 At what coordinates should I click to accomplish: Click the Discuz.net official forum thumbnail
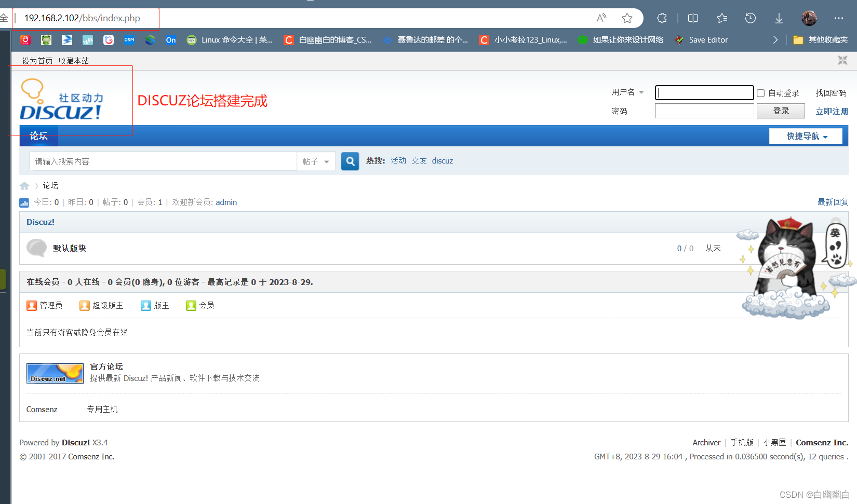click(x=55, y=373)
